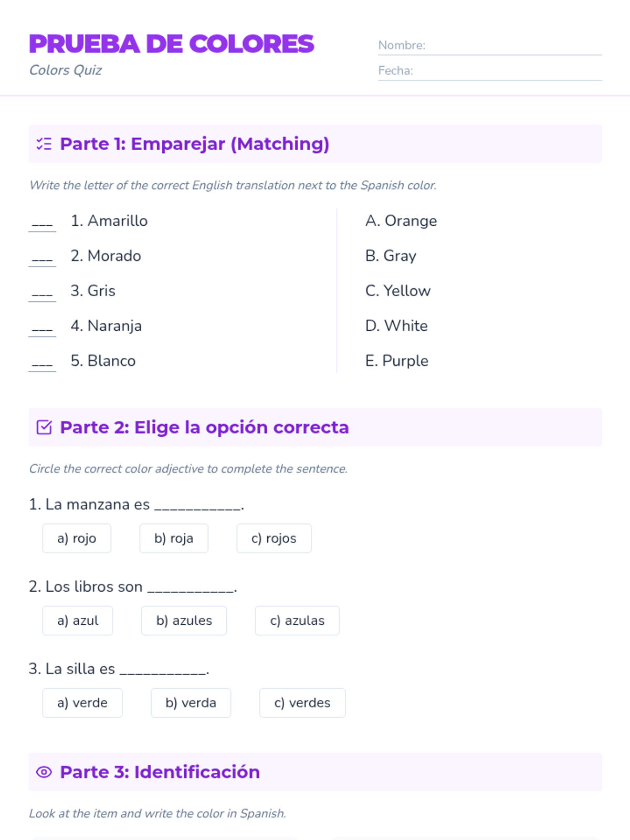Image resolution: width=630 pixels, height=840 pixels.
Task: Pick option b) verda
Action: tap(191, 703)
